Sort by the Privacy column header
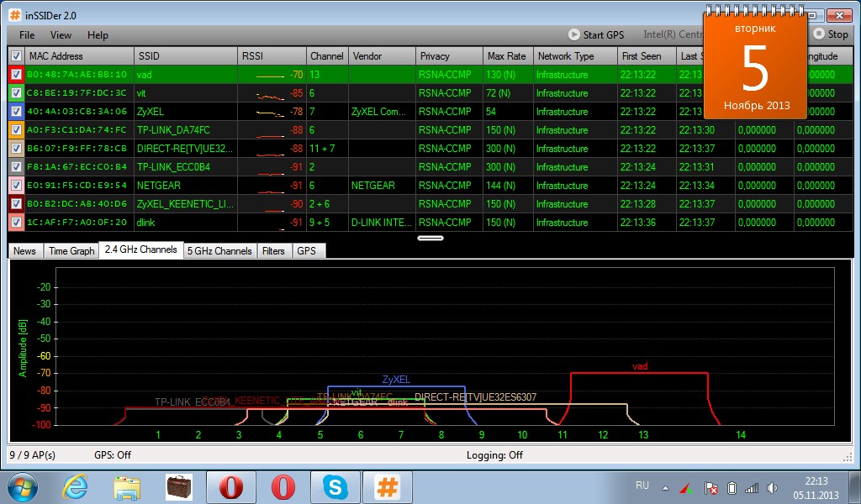Viewport: 861px width, 504px height. click(450, 56)
